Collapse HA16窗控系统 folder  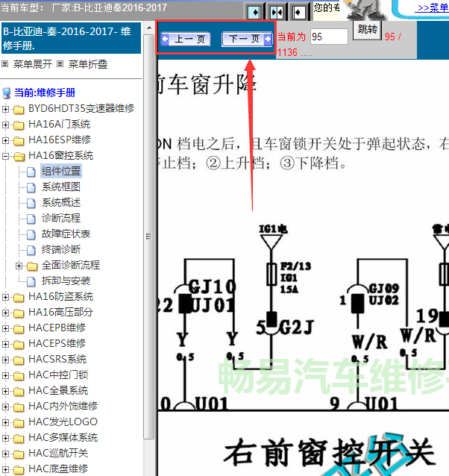[5, 156]
